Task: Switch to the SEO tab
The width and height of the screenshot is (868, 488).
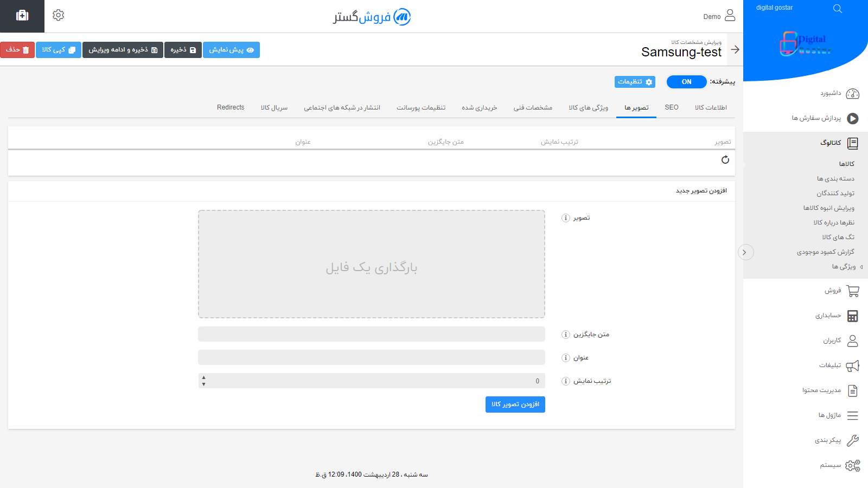Action: [671, 107]
